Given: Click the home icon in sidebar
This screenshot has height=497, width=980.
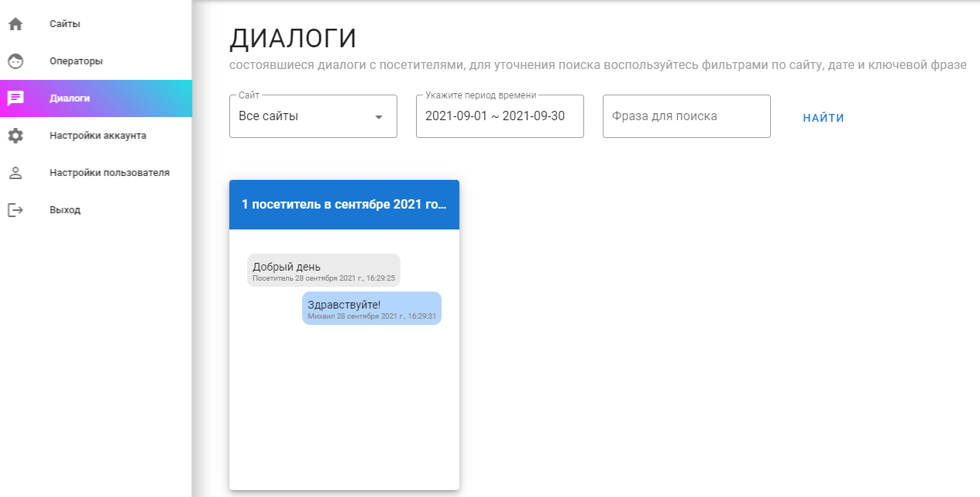Looking at the screenshot, I should [15, 24].
